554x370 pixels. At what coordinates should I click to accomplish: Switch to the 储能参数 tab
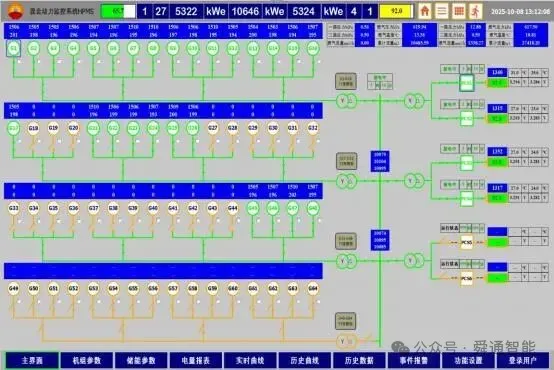pos(141,360)
